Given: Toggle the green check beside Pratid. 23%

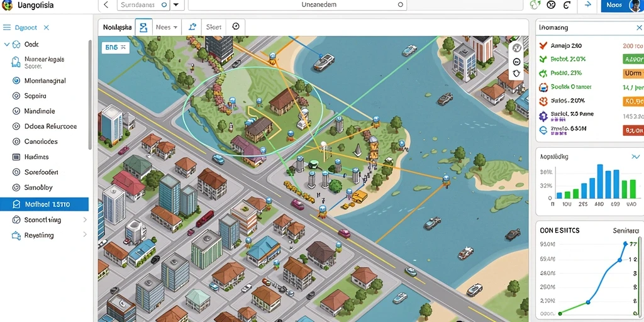Looking at the screenshot, I should coord(543,73).
